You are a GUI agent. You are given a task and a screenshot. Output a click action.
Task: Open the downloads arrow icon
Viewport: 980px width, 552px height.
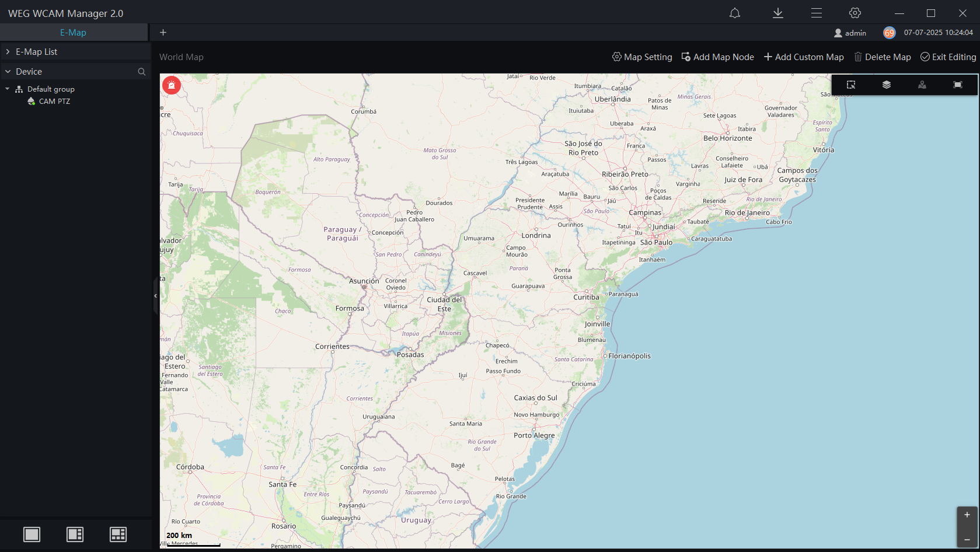[778, 13]
